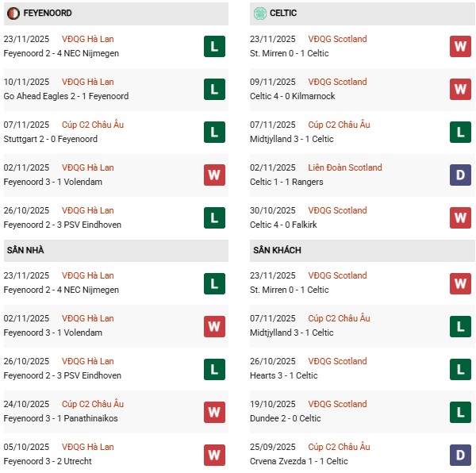Viewport: 476px width, 473px height.
Task: Open the Liên Đoàn Scotland competition link
Action: 345,167
